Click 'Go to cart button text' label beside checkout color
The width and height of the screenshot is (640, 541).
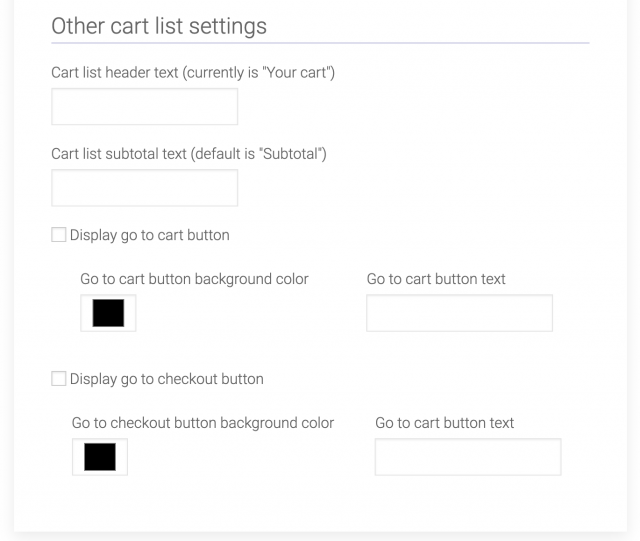pyautogui.click(x=444, y=423)
